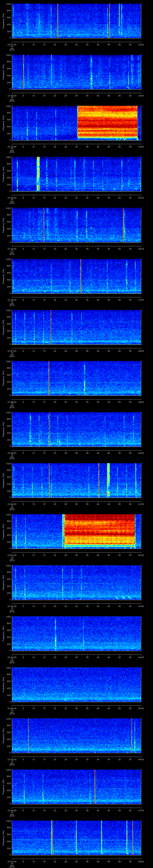This screenshot has height=868, width=153.
Task: Click the '43:00' end time label
Action: (141, 606)
